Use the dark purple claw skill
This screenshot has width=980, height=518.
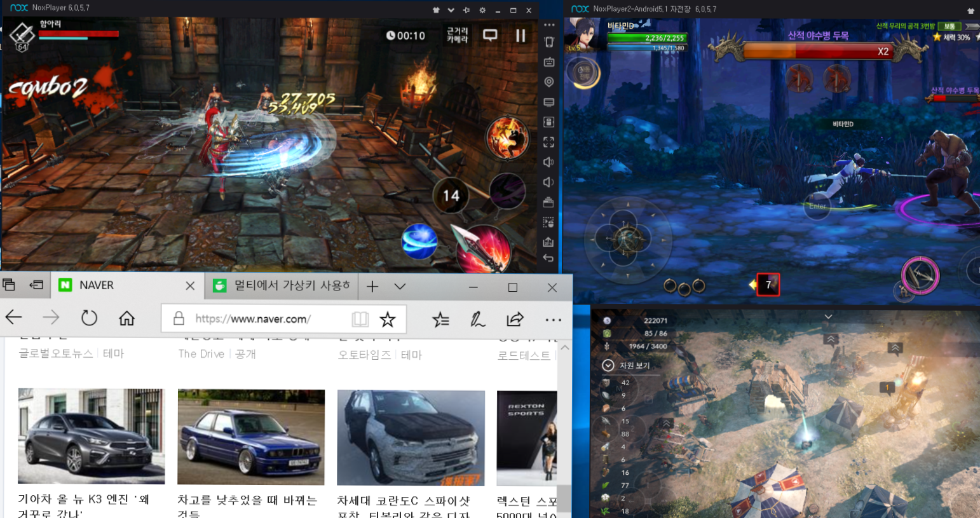[x=507, y=191]
